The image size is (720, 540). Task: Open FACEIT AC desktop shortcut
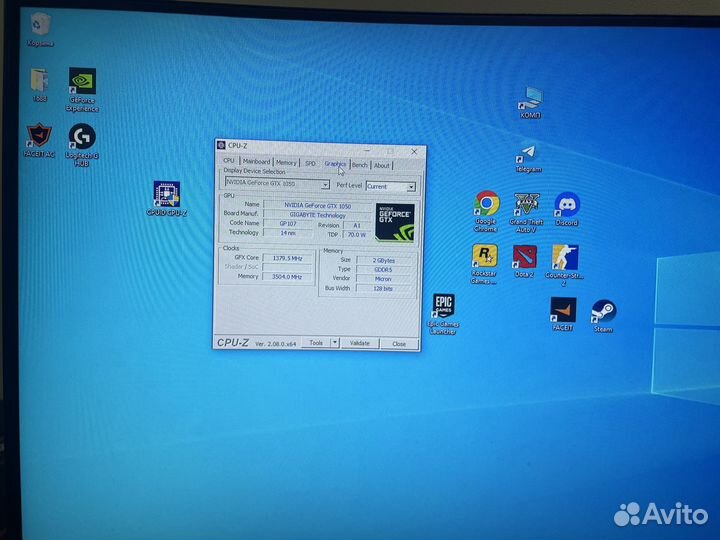[39, 141]
